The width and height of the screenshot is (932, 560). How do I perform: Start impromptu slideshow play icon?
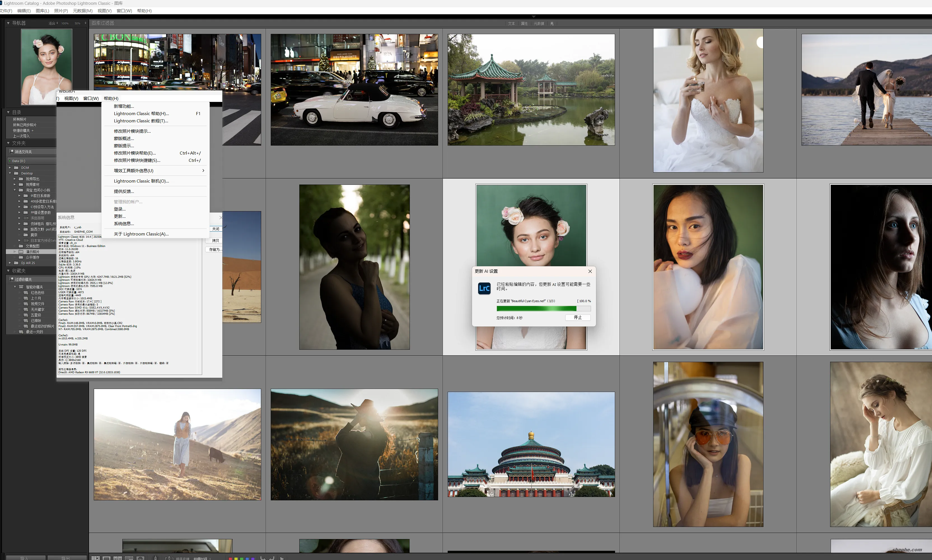pyautogui.click(x=282, y=559)
